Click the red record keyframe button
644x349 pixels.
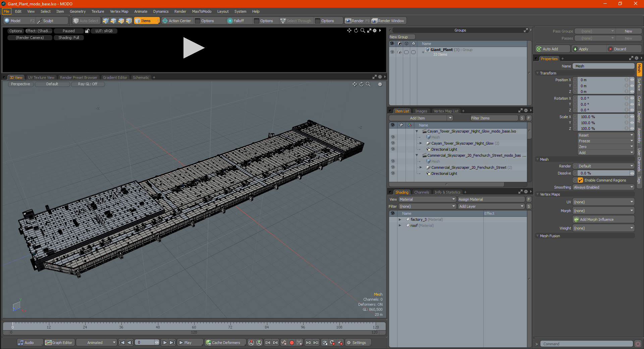tap(292, 343)
